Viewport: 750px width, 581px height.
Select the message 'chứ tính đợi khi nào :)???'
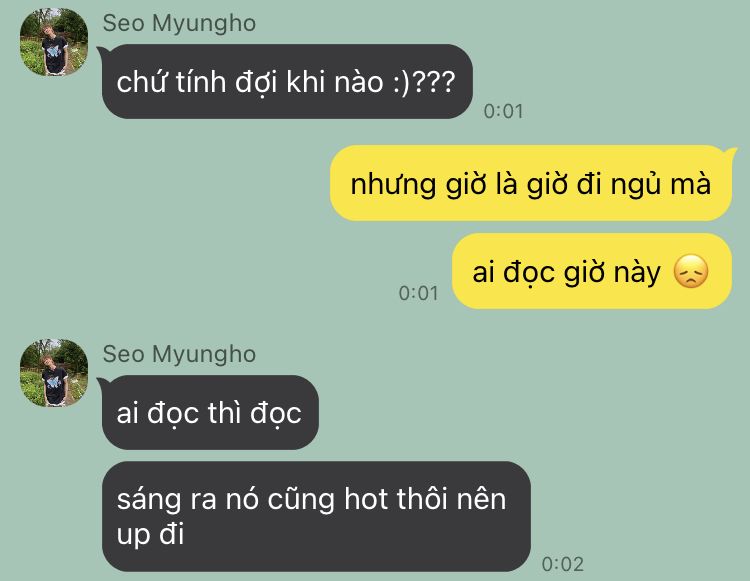tap(287, 81)
